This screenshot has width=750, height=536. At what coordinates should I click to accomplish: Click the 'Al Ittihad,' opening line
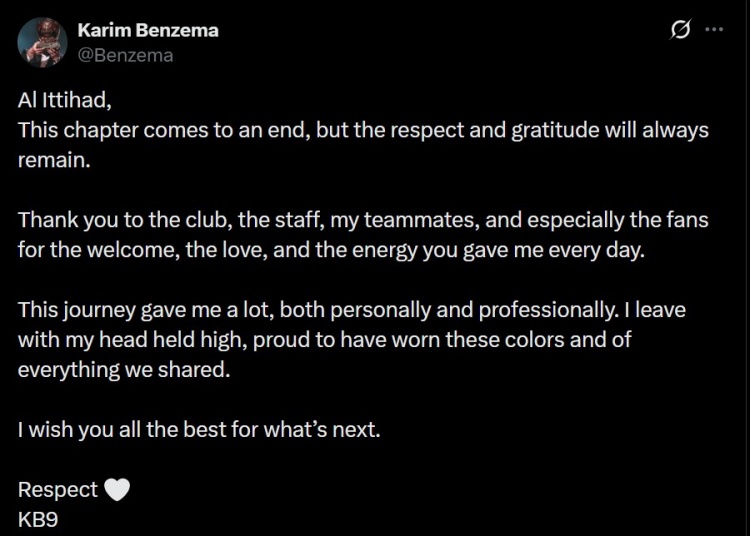pos(62,104)
